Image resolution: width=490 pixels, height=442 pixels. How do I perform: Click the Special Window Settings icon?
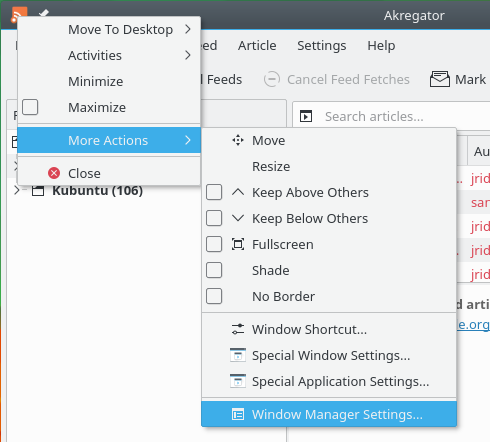pyautogui.click(x=238, y=355)
